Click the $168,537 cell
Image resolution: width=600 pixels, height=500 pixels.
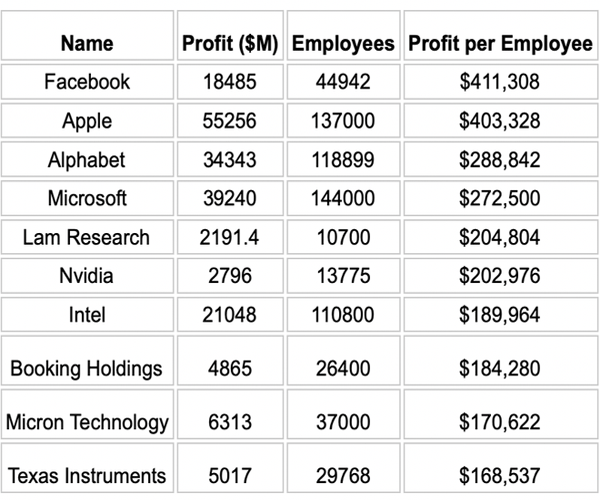tap(499, 475)
